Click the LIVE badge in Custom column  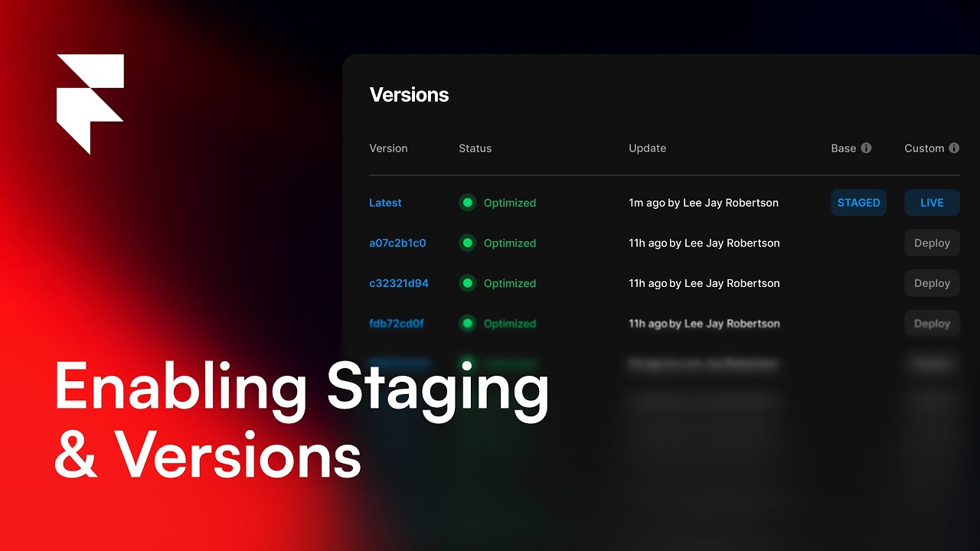932,203
